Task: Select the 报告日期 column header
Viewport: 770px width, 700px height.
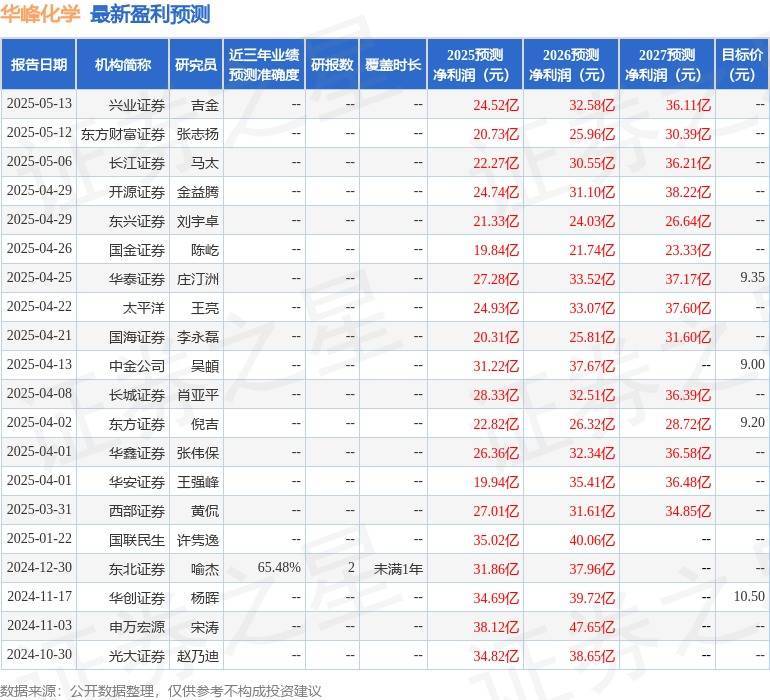Action: pos(39,65)
